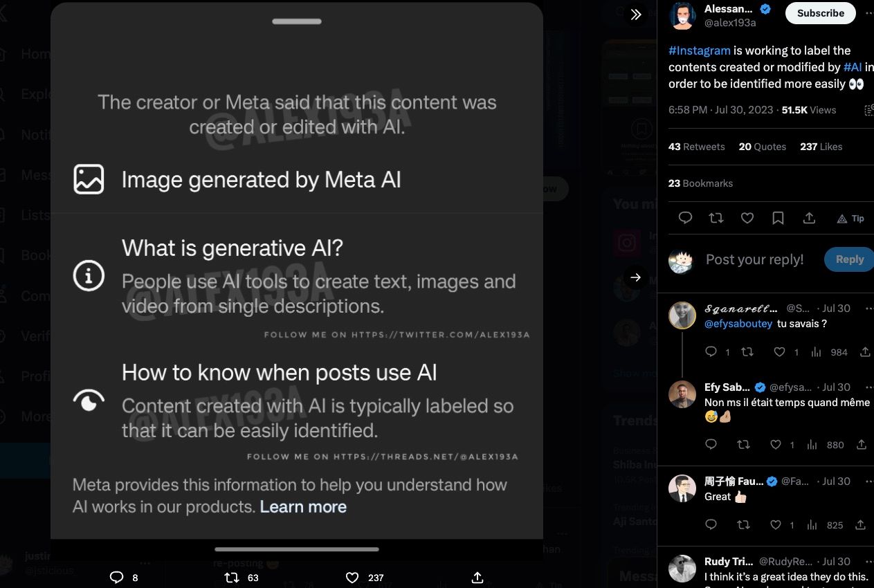Image resolution: width=874 pixels, height=588 pixels.
Task: Like the main tweet in the sidebar
Action: click(x=747, y=218)
